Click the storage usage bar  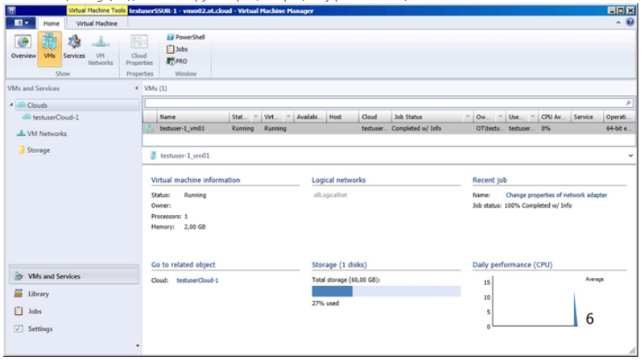386,291
